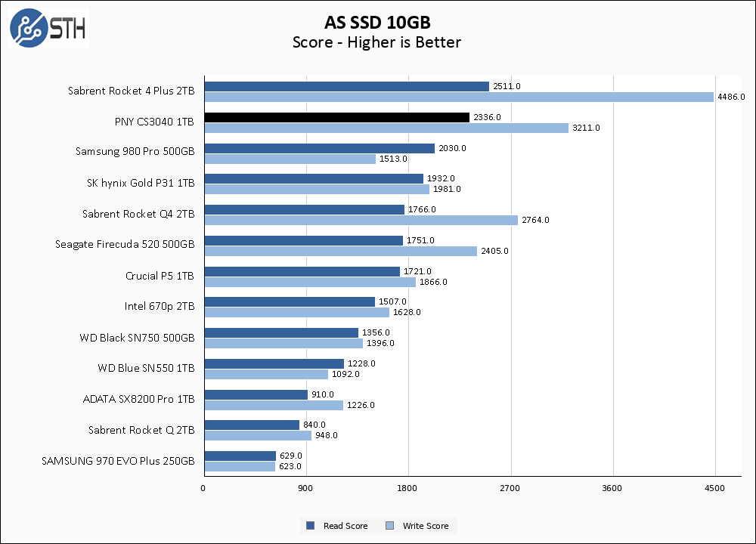Select the 'Sabrent Rocket Q 2TB' label
The width and height of the screenshot is (756, 544).
pyautogui.click(x=141, y=430)
